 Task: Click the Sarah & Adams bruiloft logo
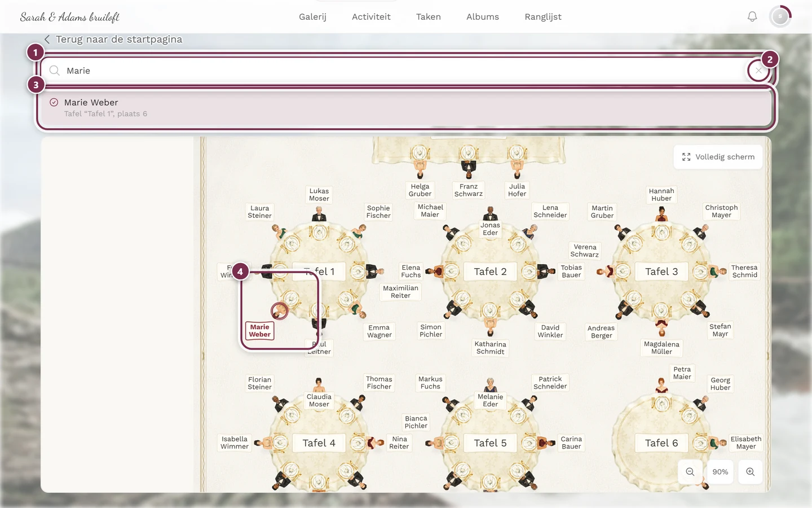[70, 17]
